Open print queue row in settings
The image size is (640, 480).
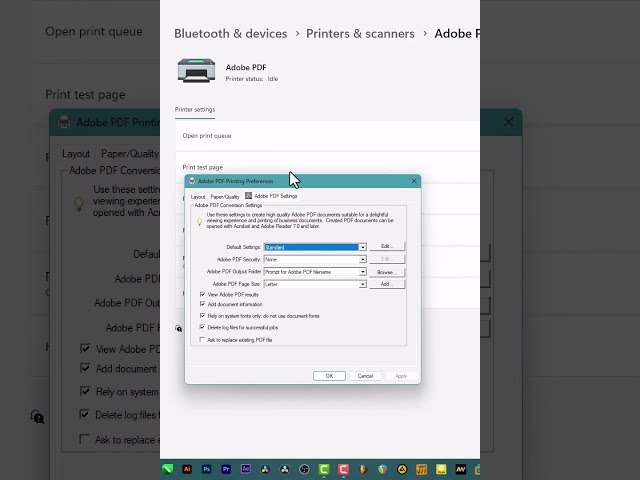click(x=328, y=136)
